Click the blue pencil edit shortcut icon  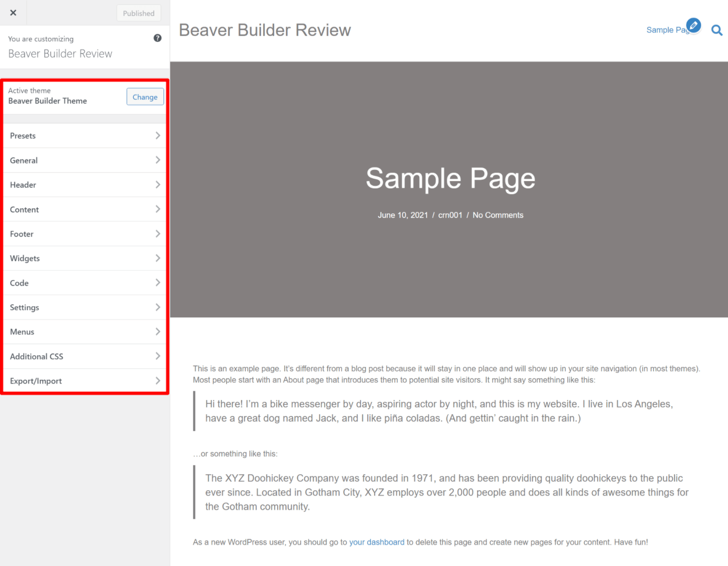tap(694, 25)
